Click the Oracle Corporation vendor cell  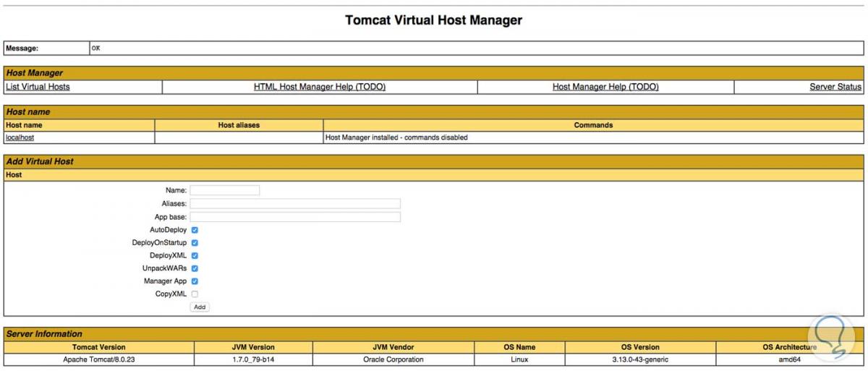pos(393,359)
